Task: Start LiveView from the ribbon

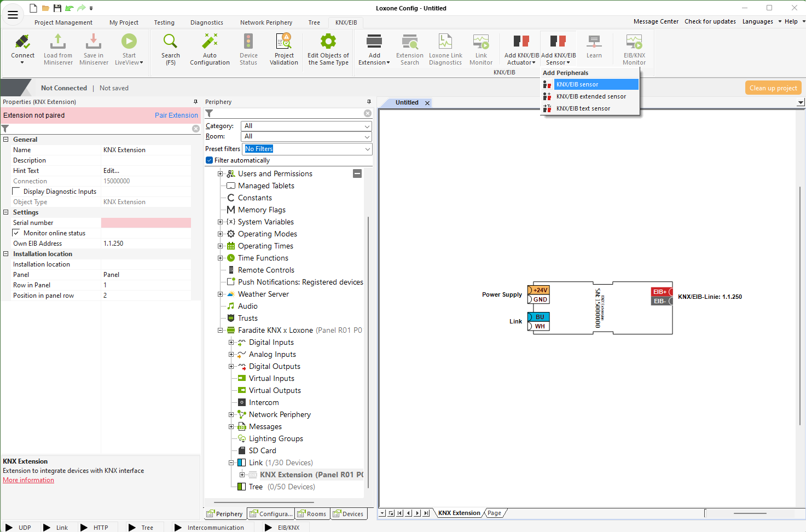Action: tap(129, 49)
